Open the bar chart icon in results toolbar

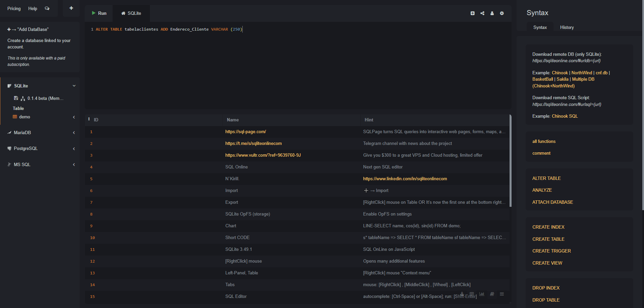pyautogui.click(x=482, y=294)
